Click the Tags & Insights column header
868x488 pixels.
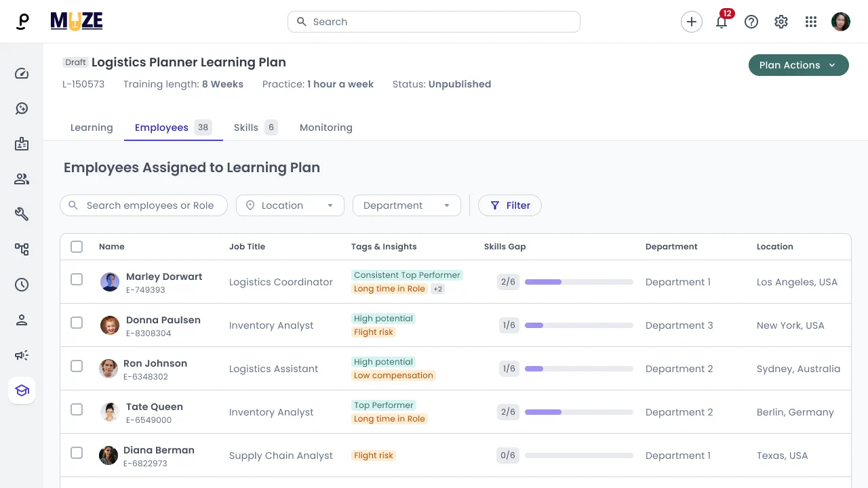click(x=384, y=247)
